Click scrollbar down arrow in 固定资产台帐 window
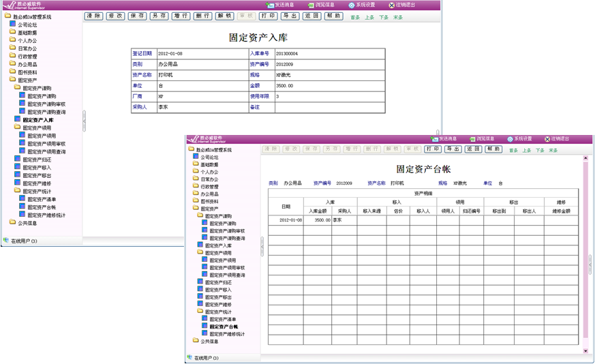Viewport: 595px width, 364px height. click(x=585, y=351)
